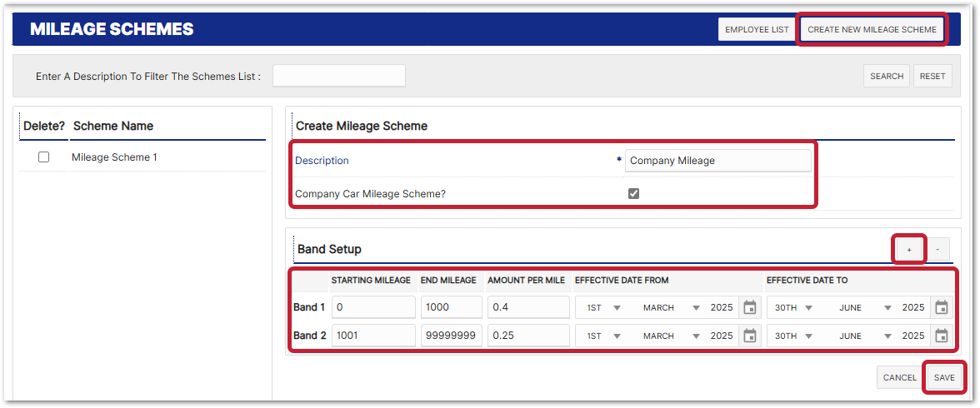
Task: Save the mileage scheme
Action: click(944, 378)
